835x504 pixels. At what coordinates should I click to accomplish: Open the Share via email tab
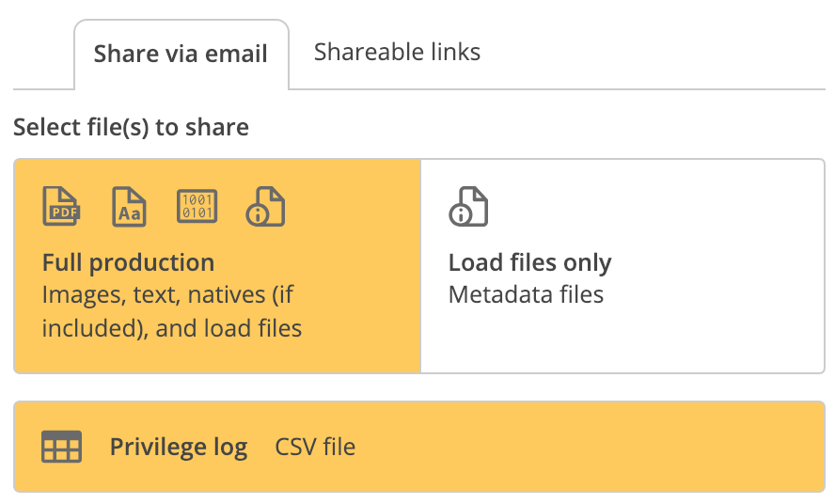coord(181,54)
